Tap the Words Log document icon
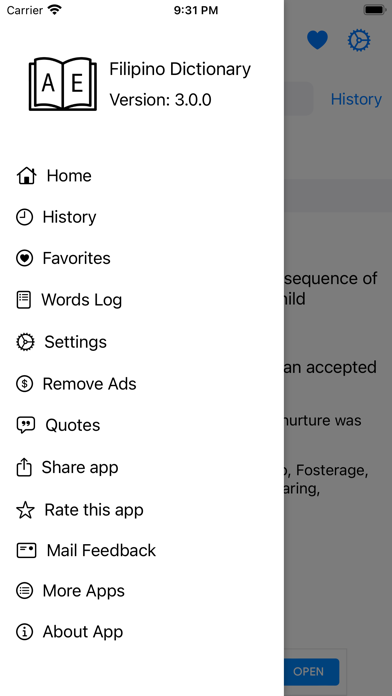 [x=24, y=300]
